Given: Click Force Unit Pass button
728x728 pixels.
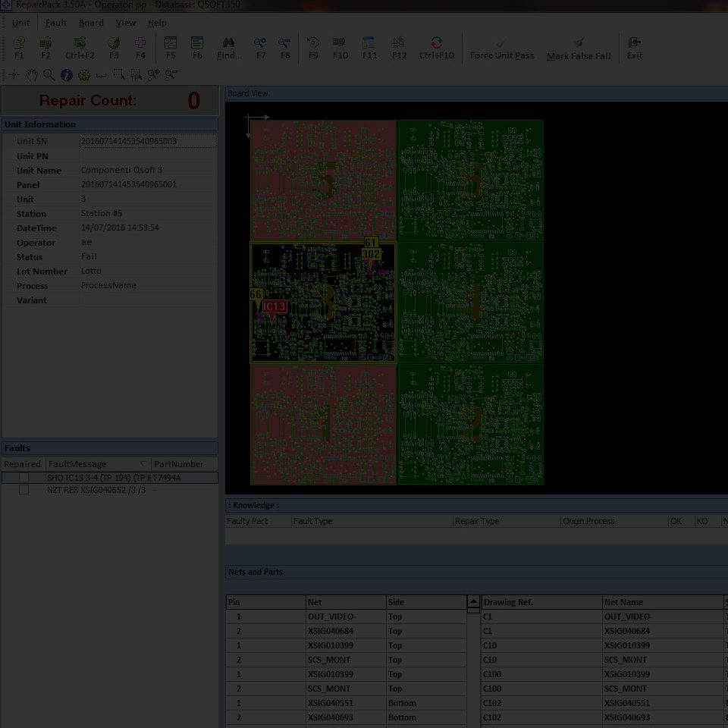Looking at the screenshot, I should pyautogui.click(x=501, y=49).
